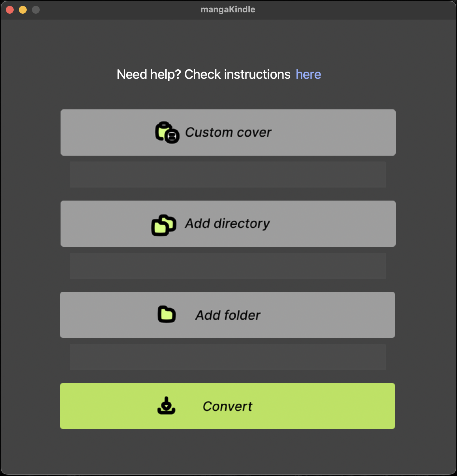Click the path field below Add folder
This screenshot has width=457, height=476.
(228, 357)
